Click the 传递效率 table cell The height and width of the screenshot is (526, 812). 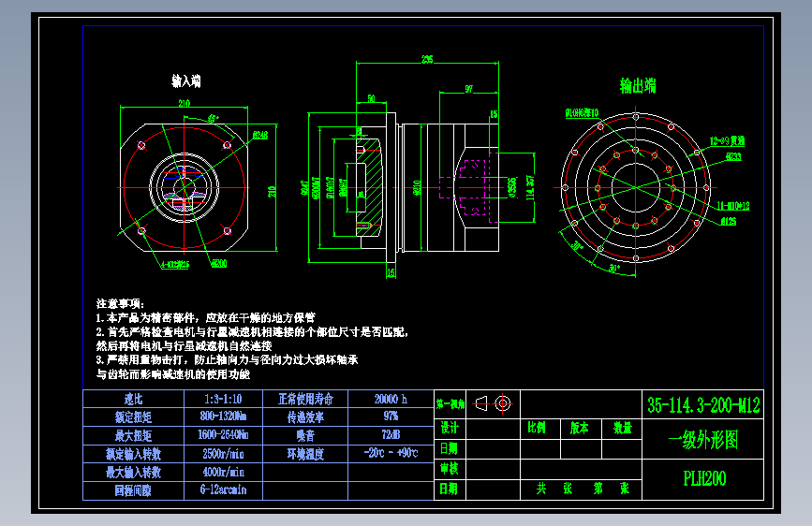pos(305,417)
